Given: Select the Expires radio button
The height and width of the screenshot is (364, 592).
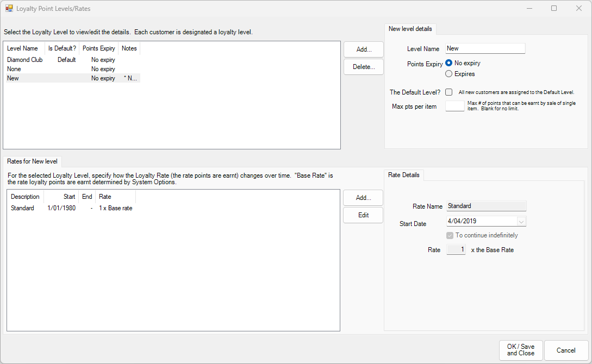Looking at the screenshot, I should [x=448, y=73].
